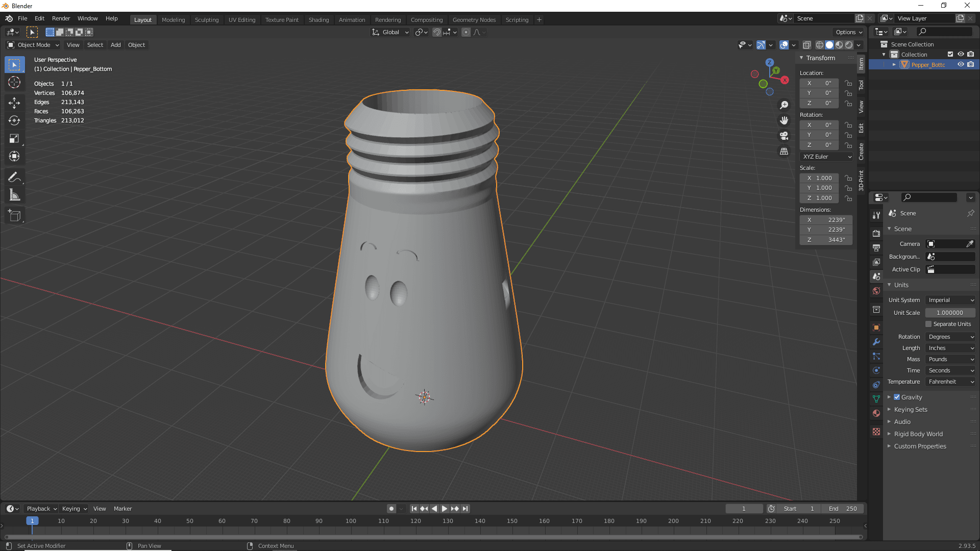Open the Length Inches dropdown
The image size is (980, 551).
[950, 348]
